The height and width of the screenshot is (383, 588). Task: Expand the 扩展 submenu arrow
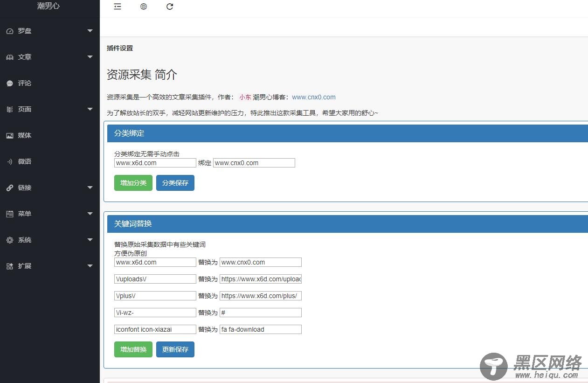[x=90, y=266]
